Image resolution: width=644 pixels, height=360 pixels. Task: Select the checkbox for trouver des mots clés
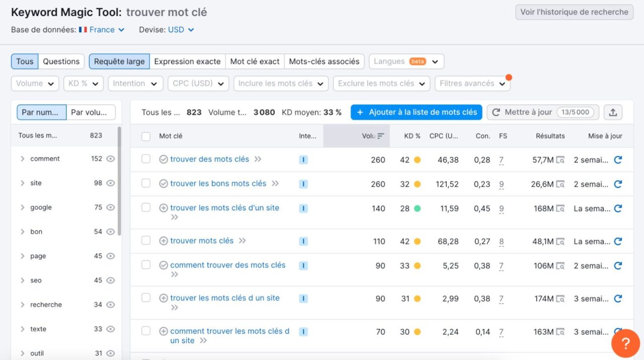pyautogui.click(x=146, y=159)
